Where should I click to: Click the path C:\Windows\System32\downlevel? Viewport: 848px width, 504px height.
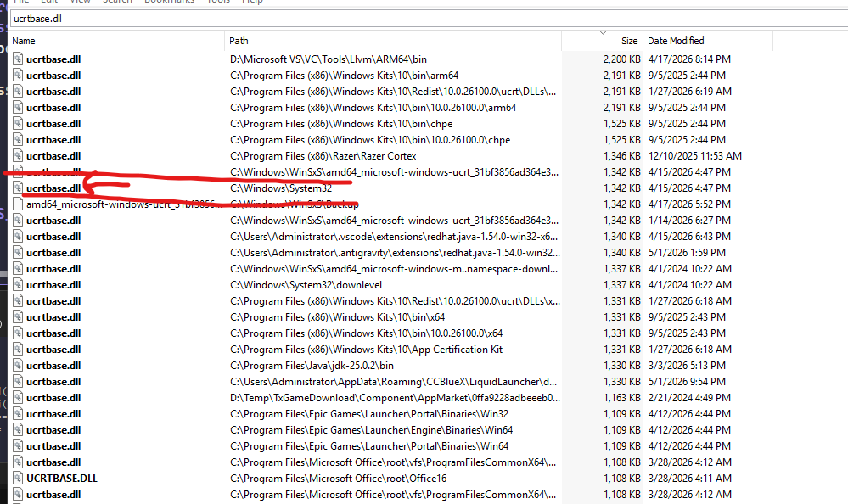coord(306,284)
